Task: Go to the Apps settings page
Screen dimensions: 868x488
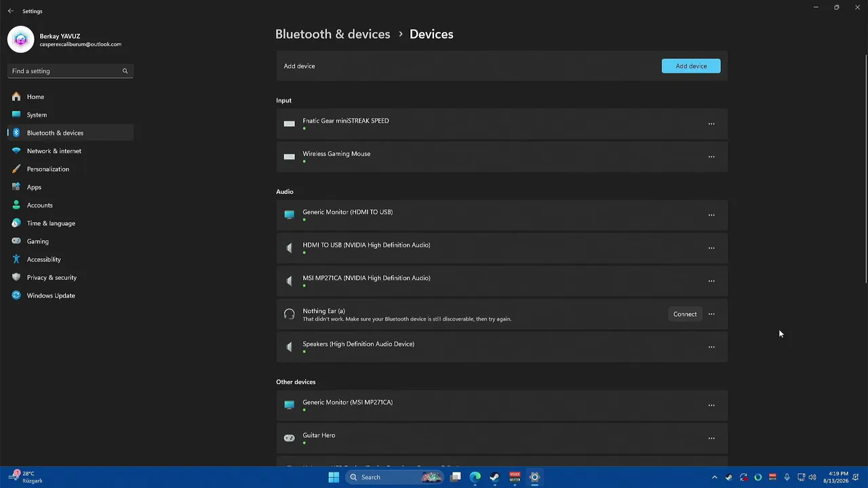Action: [71, 187]
